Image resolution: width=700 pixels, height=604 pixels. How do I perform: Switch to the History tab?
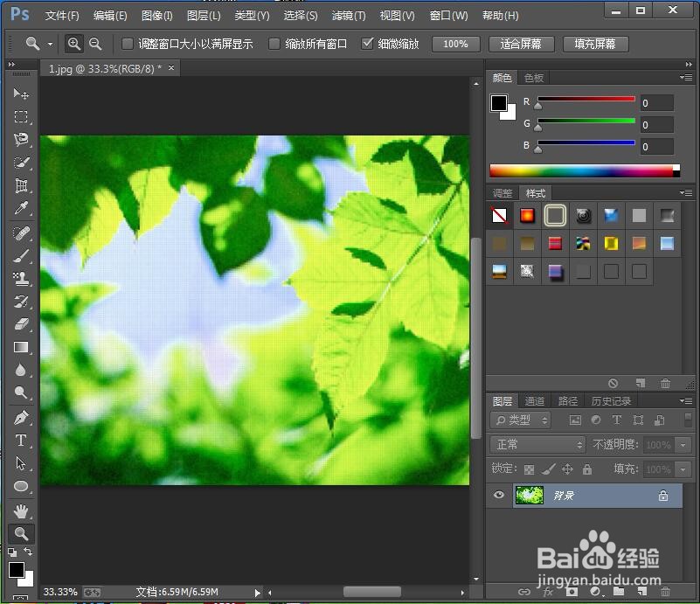click(611, 401)
